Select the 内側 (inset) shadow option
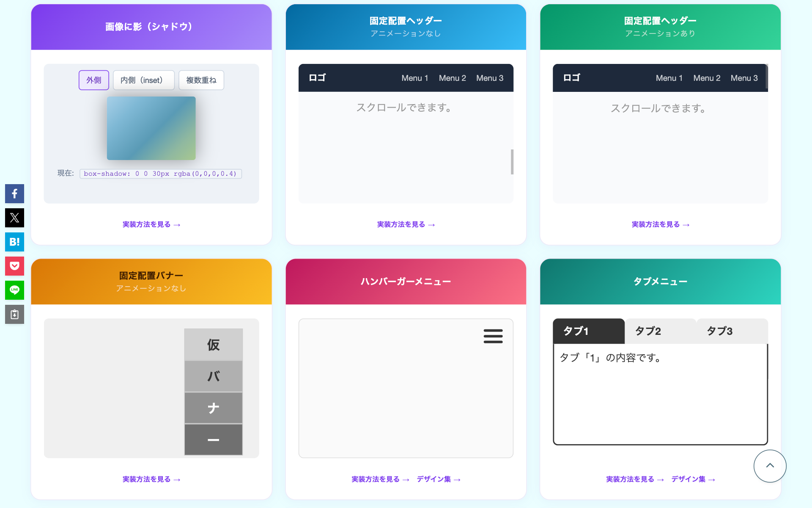Viewport: 812px width, 508px height. [x=143, y=80]
